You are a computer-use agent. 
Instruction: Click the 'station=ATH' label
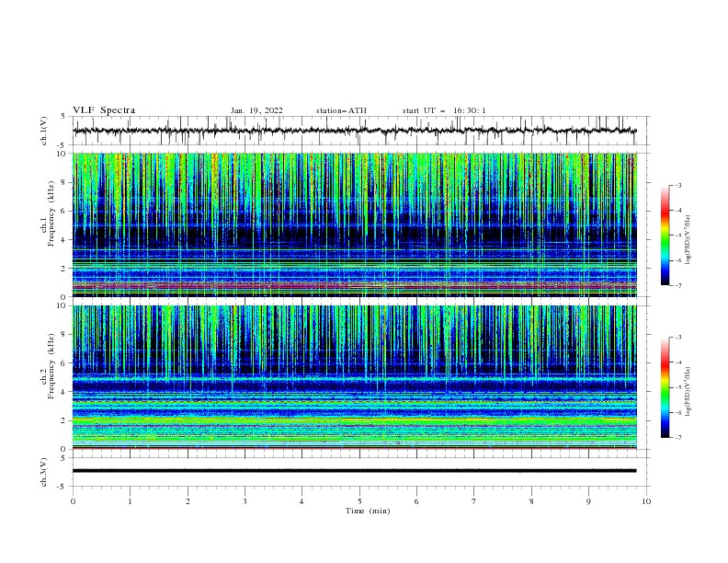coord(341,110)
